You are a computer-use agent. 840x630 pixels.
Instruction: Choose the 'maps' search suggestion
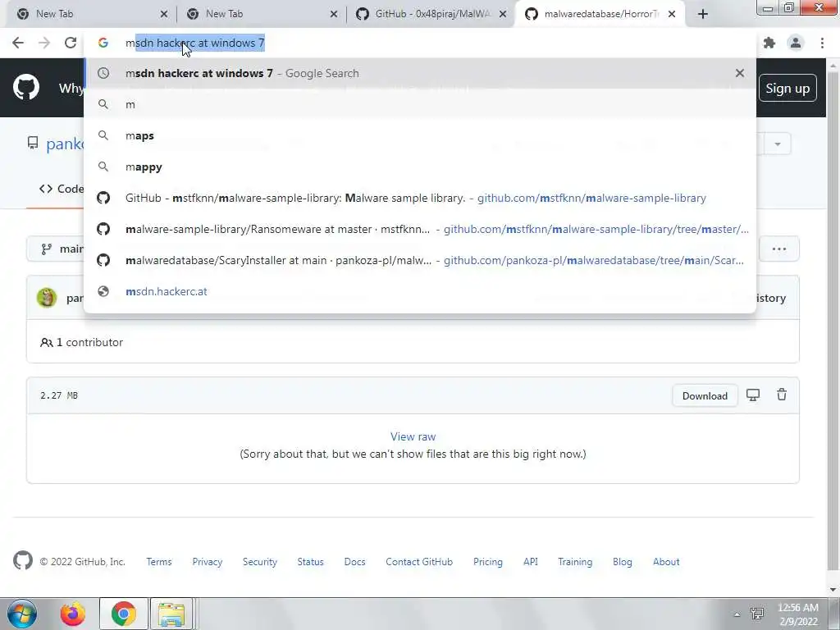(420, 135)
